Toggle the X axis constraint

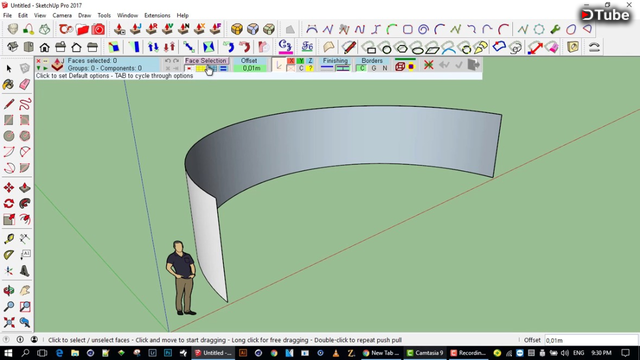(x=291, y=61)
